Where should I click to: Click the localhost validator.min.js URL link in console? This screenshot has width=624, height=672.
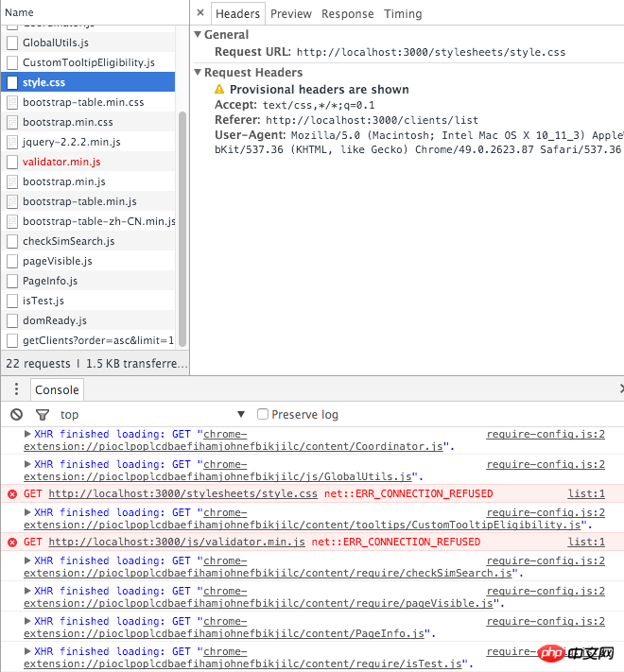[x=177, y=542]
